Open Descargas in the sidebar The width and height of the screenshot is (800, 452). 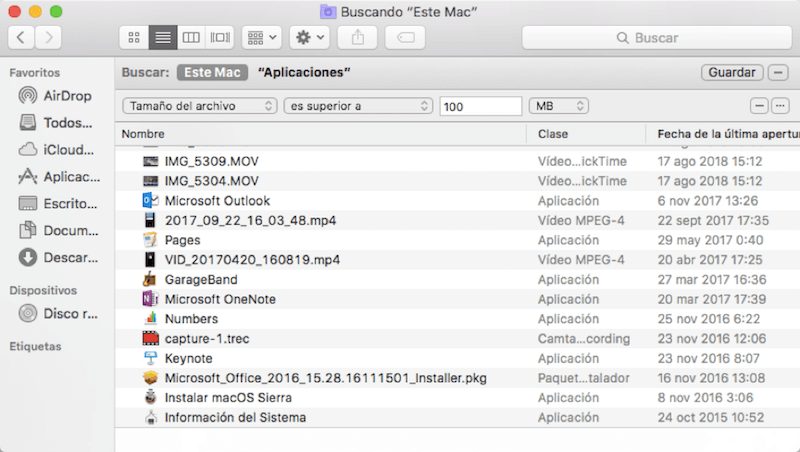pos(58,258)
